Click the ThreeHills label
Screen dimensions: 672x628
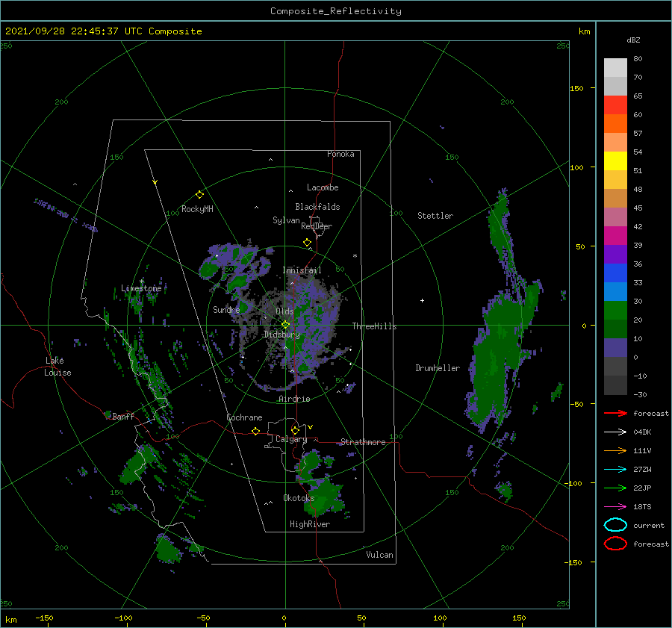(375, 326)
